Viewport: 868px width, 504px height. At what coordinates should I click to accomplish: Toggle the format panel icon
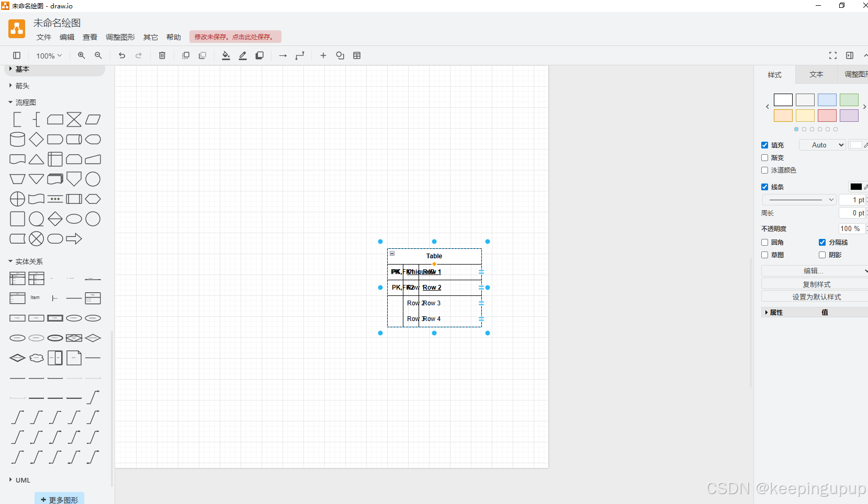point(850,55)
